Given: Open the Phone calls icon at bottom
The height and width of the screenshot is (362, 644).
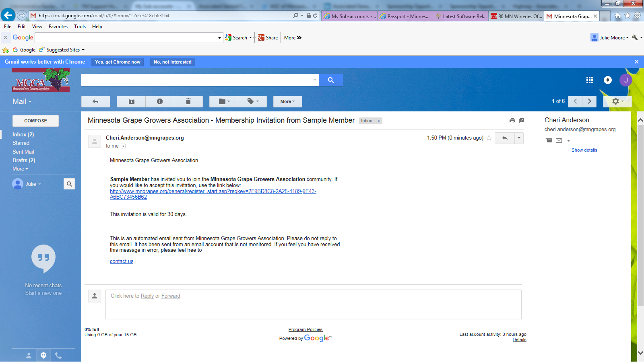Looking at the screenshot, I should coord(58,356).
